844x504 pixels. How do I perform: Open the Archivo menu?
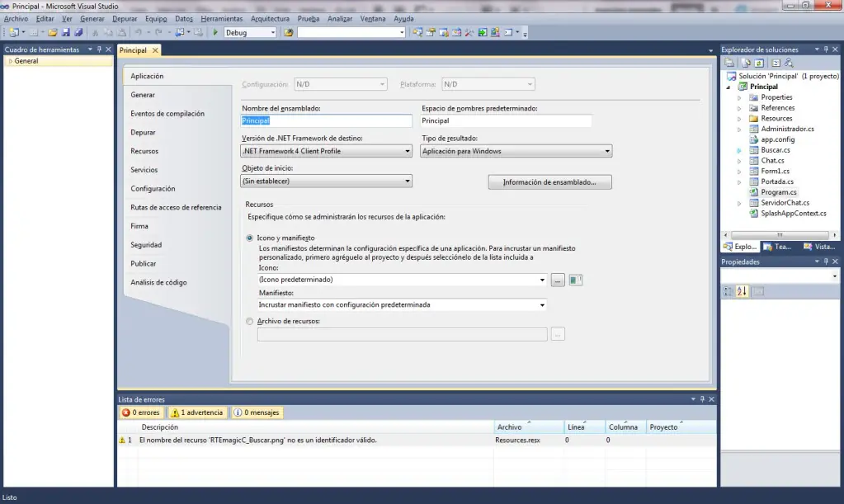pos(16,19)
